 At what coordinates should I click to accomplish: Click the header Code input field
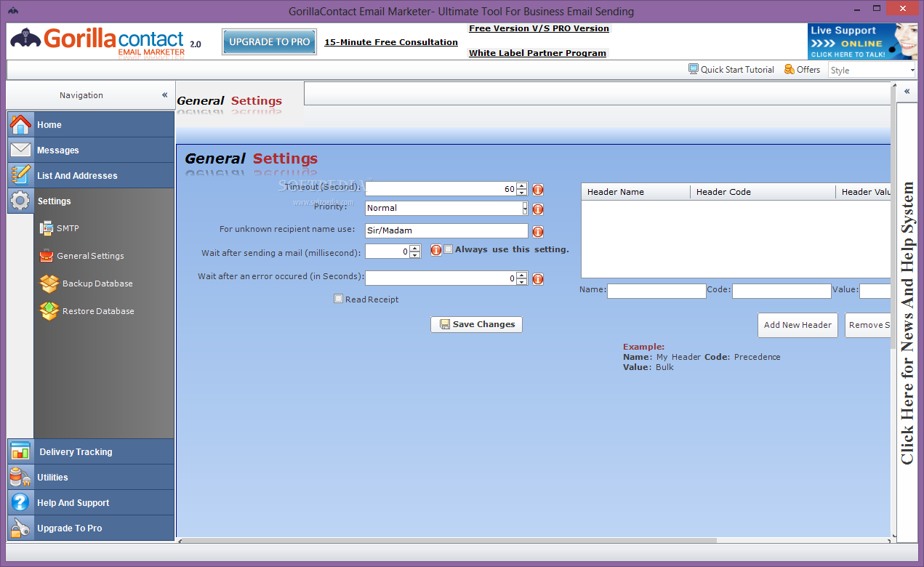tap(782, 291)
